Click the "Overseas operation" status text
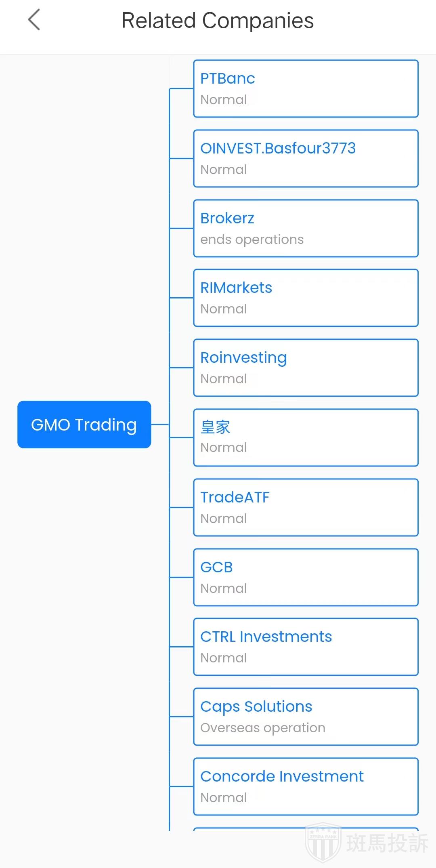The image size is (436, 868). tap(263, 728)
